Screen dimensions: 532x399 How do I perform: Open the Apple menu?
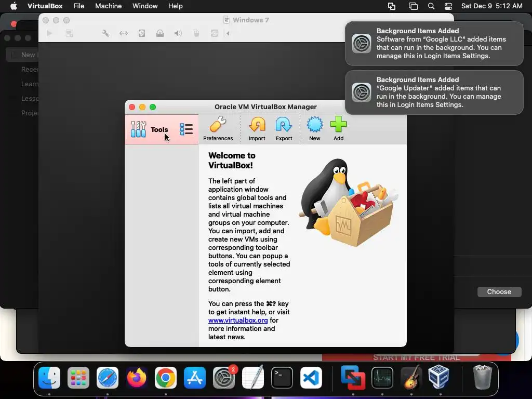coord(14,6)
